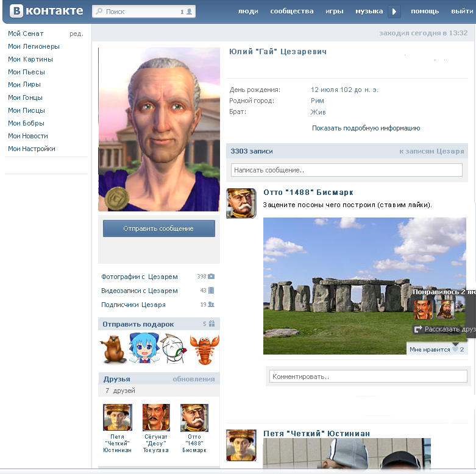The width and height of the screenshot is (476, 474).
Task: Click the gift box icon
Action: [x=212, y=324]
